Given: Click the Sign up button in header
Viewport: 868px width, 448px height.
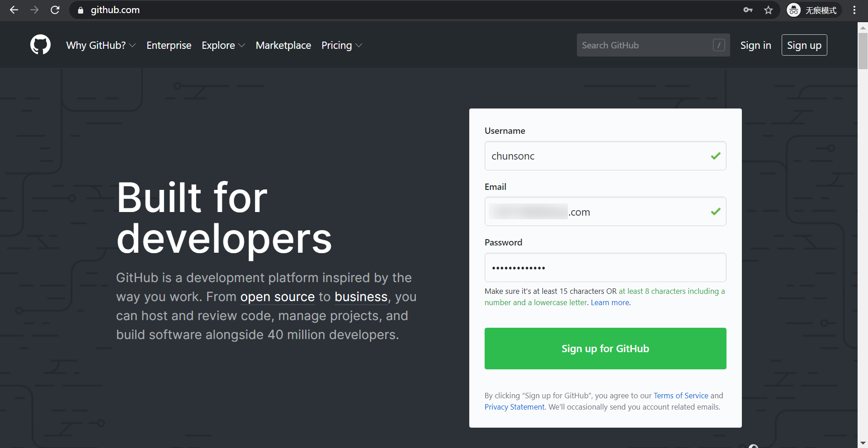Looking at the screenshot, I should click(x=804, y=45).
